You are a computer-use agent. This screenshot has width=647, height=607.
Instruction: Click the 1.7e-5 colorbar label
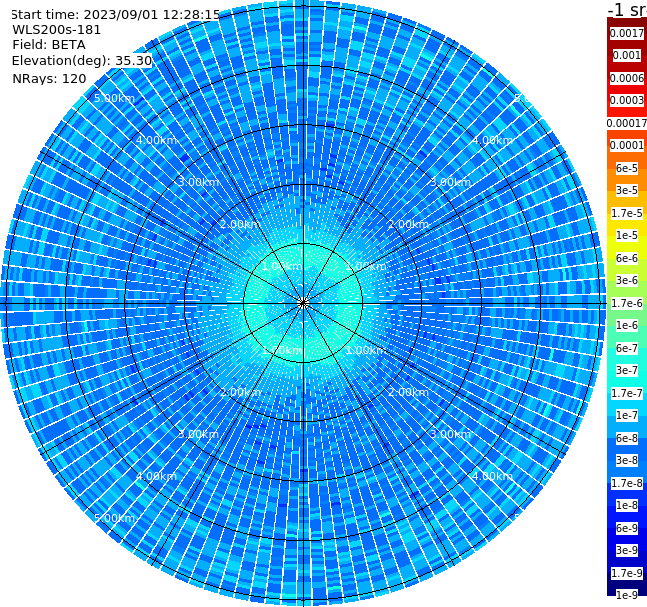(627, 213)
